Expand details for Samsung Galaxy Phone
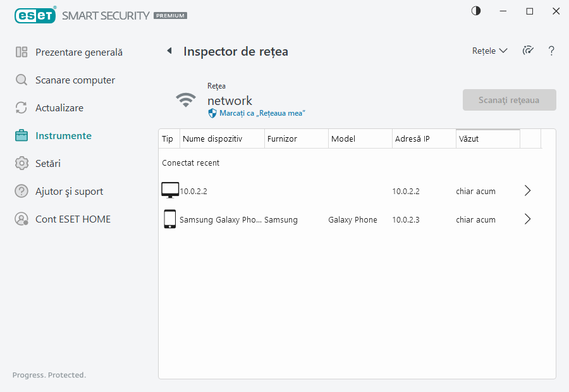The width and height of the screenshot is (569, 392). click(x=528, y=219)
